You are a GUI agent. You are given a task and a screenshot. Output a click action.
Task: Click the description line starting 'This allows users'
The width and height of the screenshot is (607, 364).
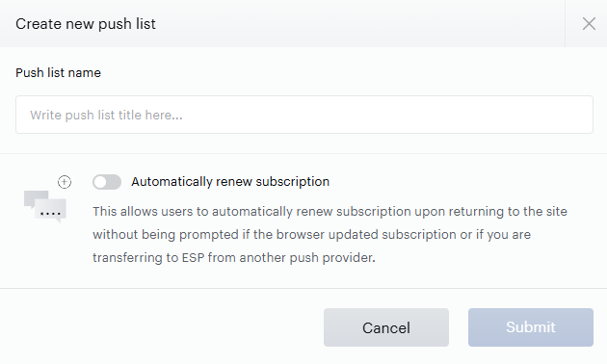point(330,212)
